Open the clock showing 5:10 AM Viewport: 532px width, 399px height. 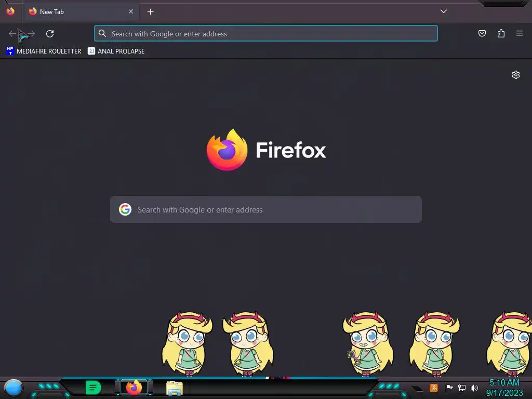504,388
